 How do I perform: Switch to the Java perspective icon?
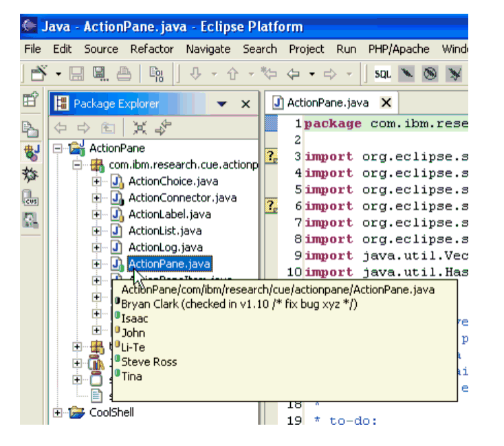30,153
